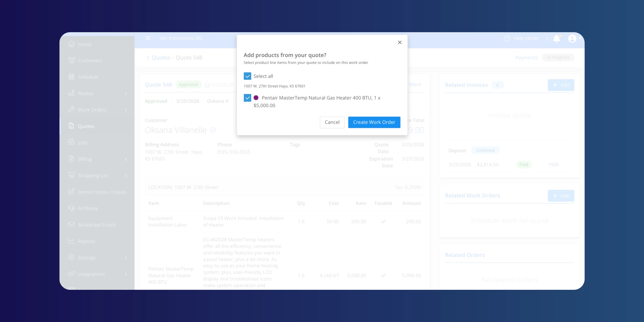
Task: Click the Paid deposit status badge
Action: pyautogui.click(x=524, y=165)
